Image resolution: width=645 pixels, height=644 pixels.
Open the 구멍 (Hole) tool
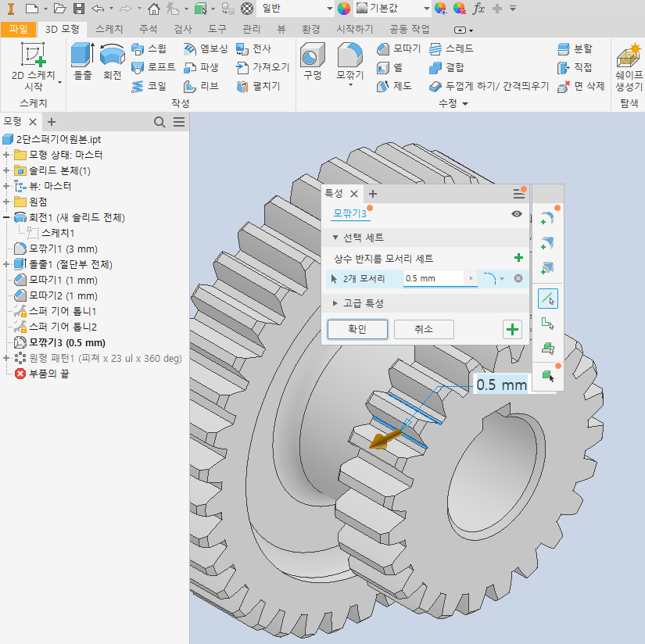tap(313, 61)
